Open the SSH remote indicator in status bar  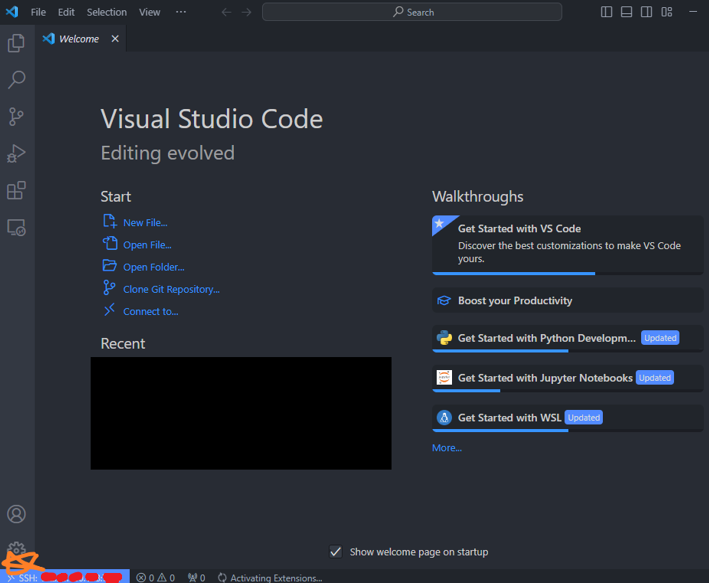click(65, 578)
